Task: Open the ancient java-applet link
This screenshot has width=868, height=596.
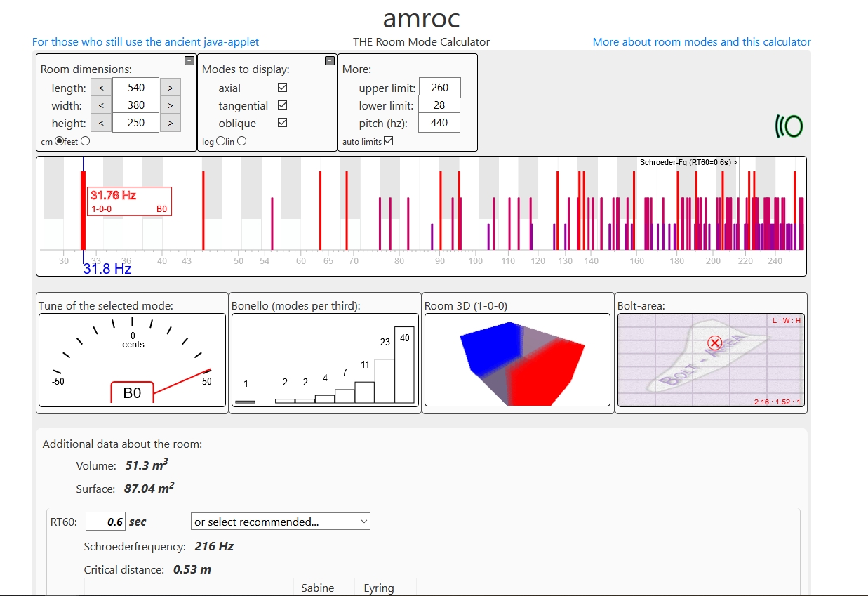Action: pos(145,42)
